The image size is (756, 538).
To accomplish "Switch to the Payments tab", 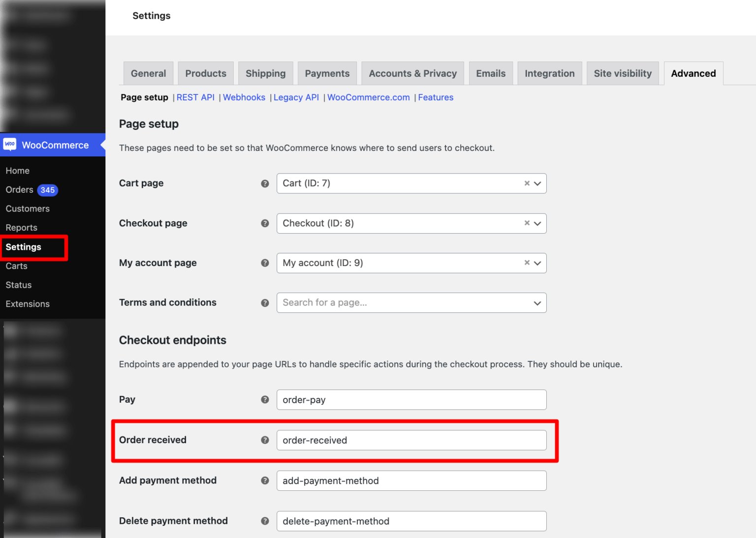I will 327,73.
